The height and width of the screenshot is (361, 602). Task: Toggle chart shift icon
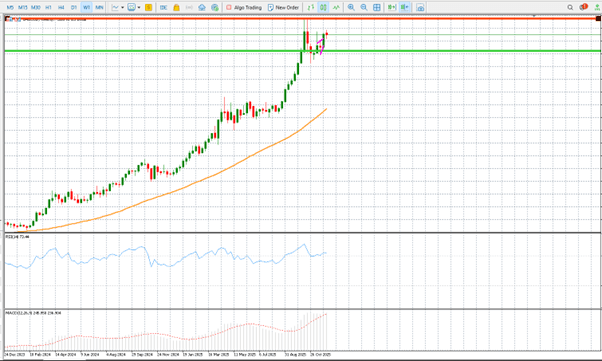pos(405,7)
